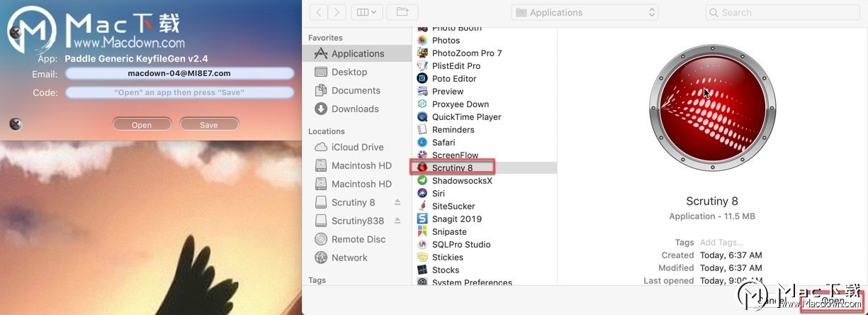
Task: Click the Code field in KeyfileGen
Action: pos(179,92)
